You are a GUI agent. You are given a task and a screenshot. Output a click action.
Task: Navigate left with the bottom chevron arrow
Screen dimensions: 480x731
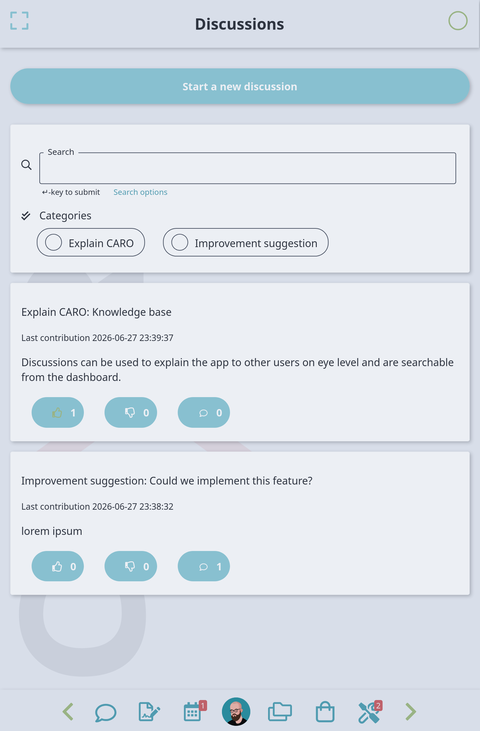click(x=68, y=712)
